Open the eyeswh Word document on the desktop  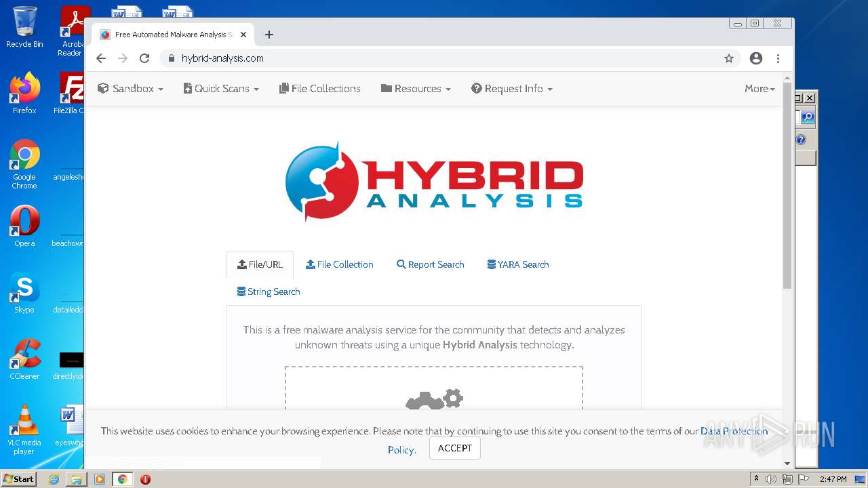coord(71,426)
